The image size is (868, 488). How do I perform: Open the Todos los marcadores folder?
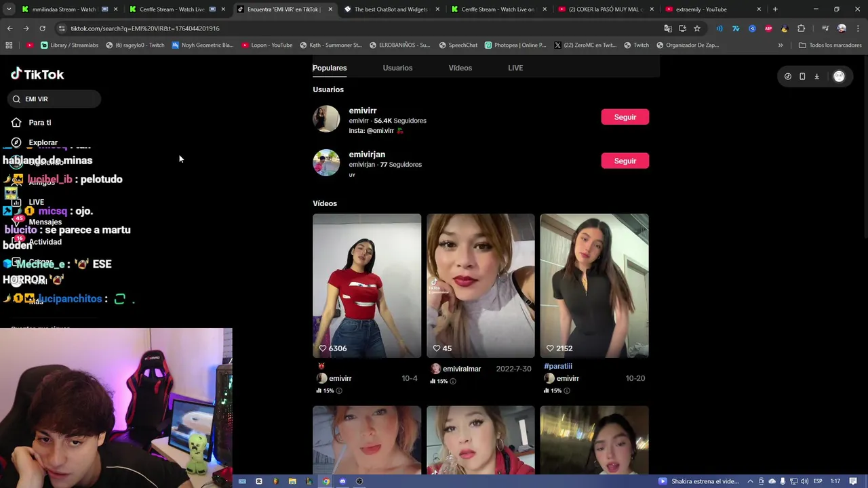click(x=830, y=45)
